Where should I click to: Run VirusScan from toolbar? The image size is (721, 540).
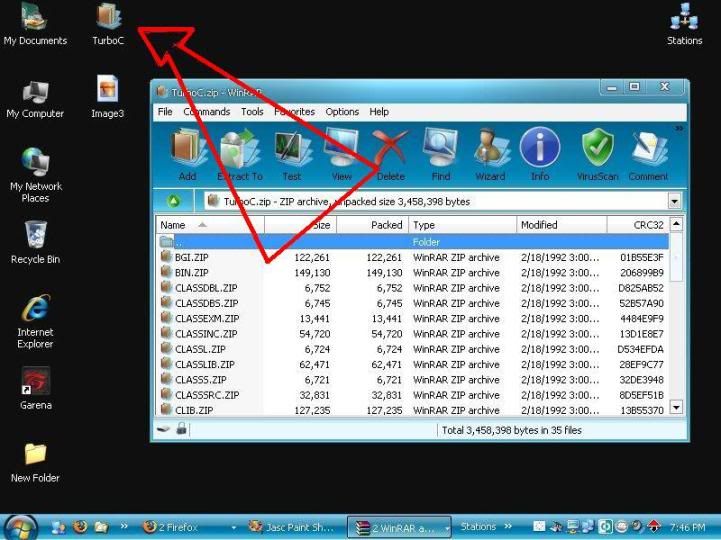(x=597, y=154)
